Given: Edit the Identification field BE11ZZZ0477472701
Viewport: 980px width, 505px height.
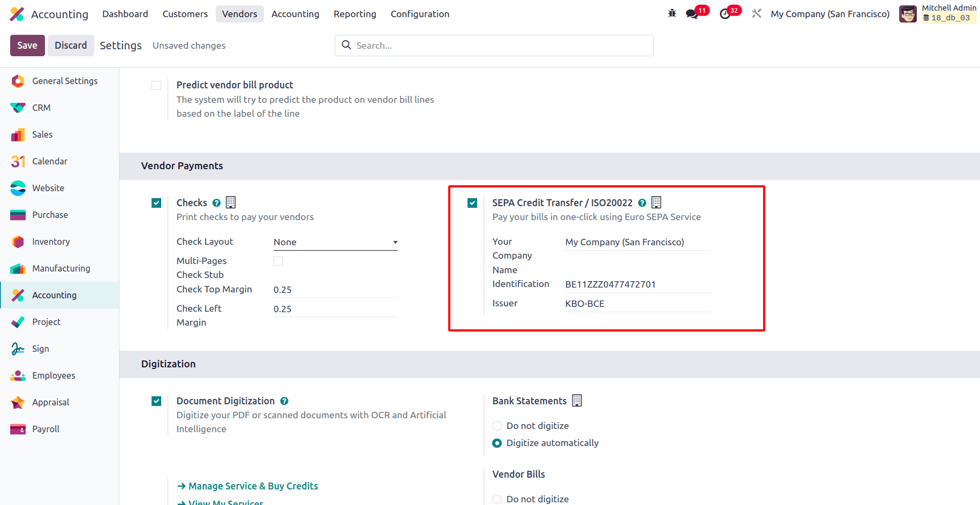Looking at the screenshot, I should coord(638,284).
